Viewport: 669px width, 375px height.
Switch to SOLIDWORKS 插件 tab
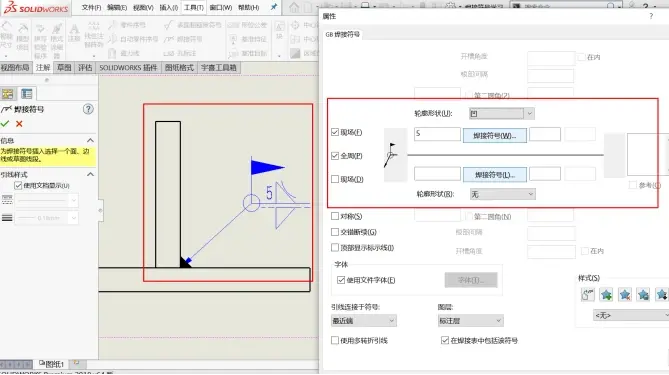point(128,67)
